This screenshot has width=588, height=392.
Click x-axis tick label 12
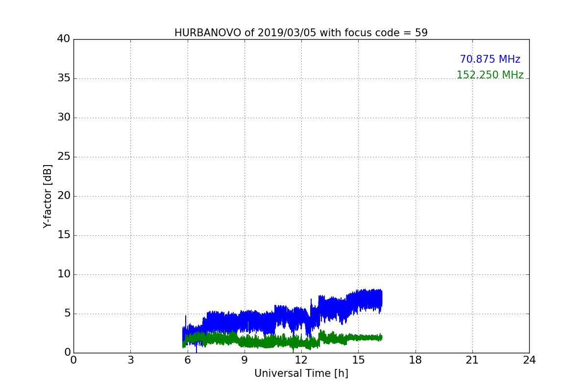pyautogui.click(x=301, y=360)
